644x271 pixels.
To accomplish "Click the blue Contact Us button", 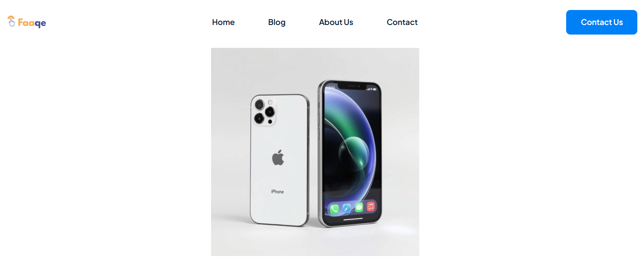I will click(602, 22).
